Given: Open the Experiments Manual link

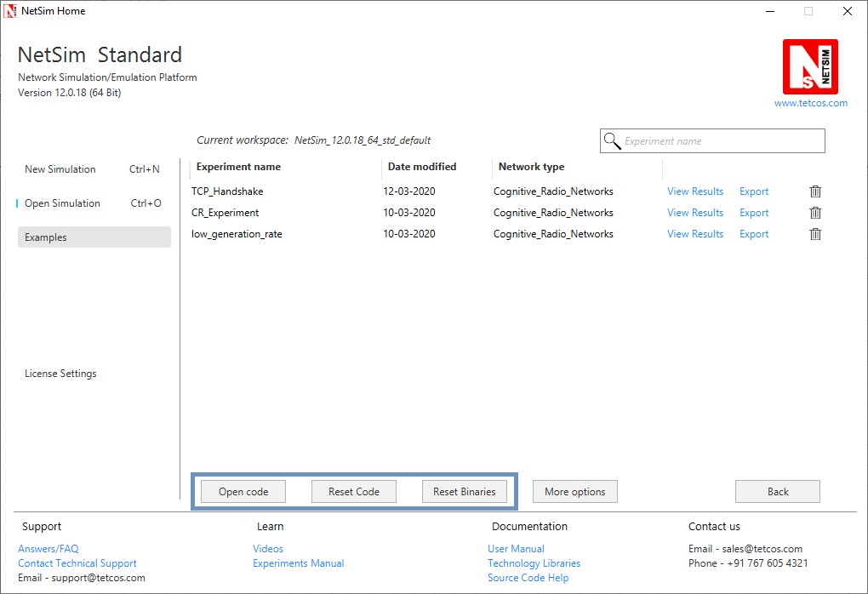Looking at the screenshot, I should [x=298, y=563].
